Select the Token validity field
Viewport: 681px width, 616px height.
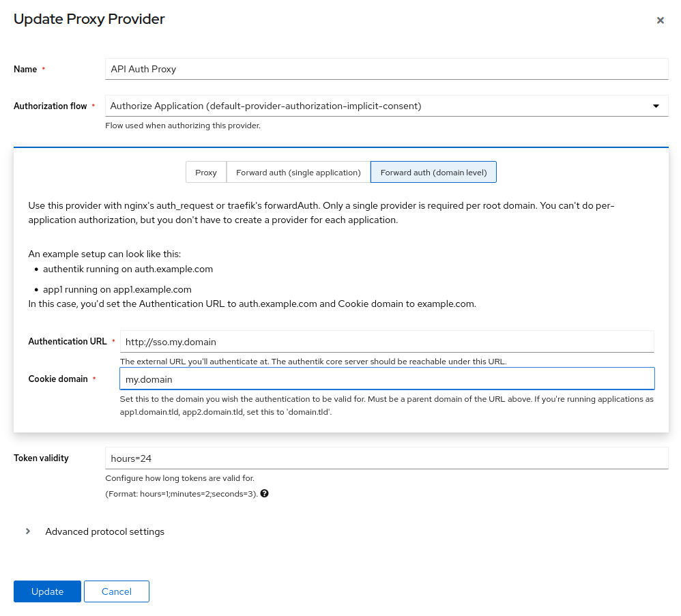(386, 458)
